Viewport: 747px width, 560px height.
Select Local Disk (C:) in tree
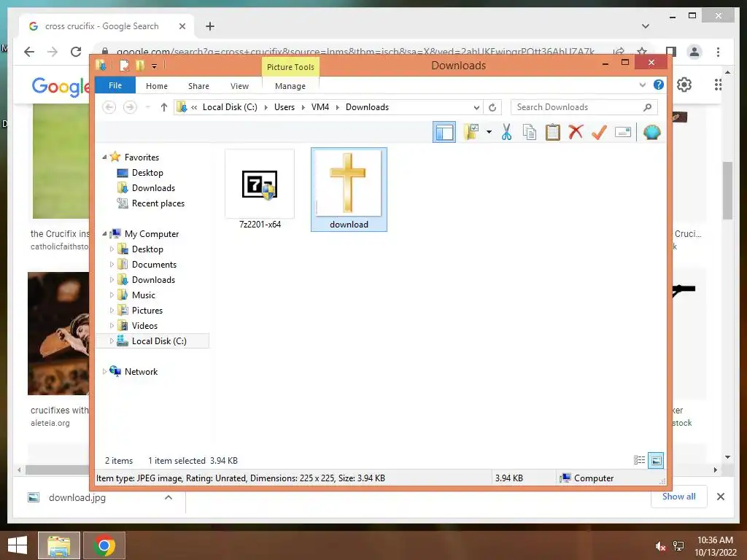[159, 341]
